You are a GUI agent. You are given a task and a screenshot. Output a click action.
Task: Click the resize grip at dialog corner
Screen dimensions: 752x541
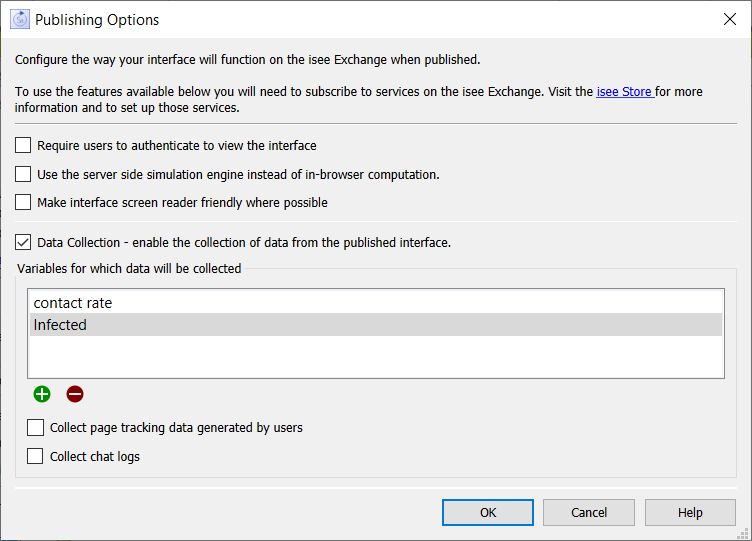tap(742, 533)
